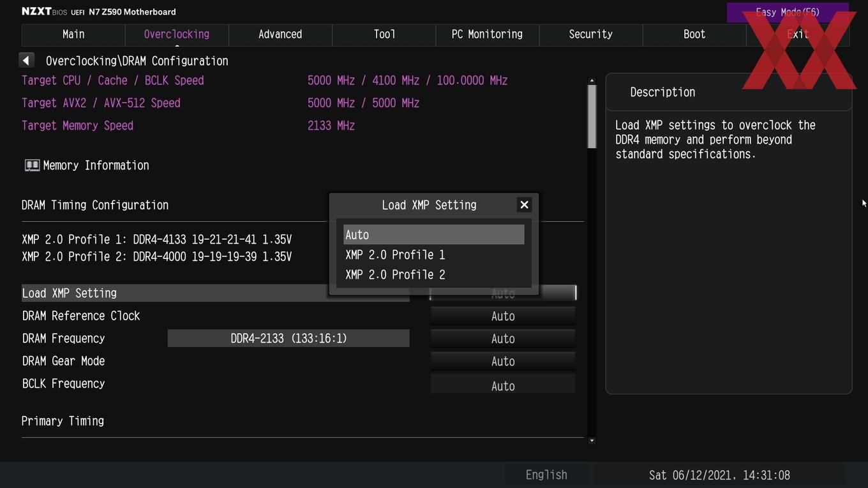The height and width of the screenshot is (488, 868).
Task: Select the BCLK Frequency label
Action: (64, 383)
